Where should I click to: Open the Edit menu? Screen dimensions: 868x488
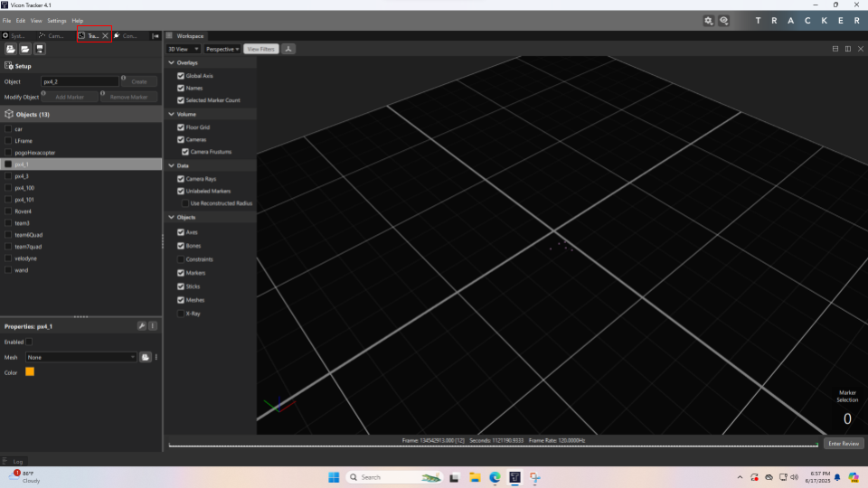click(21, 21)
